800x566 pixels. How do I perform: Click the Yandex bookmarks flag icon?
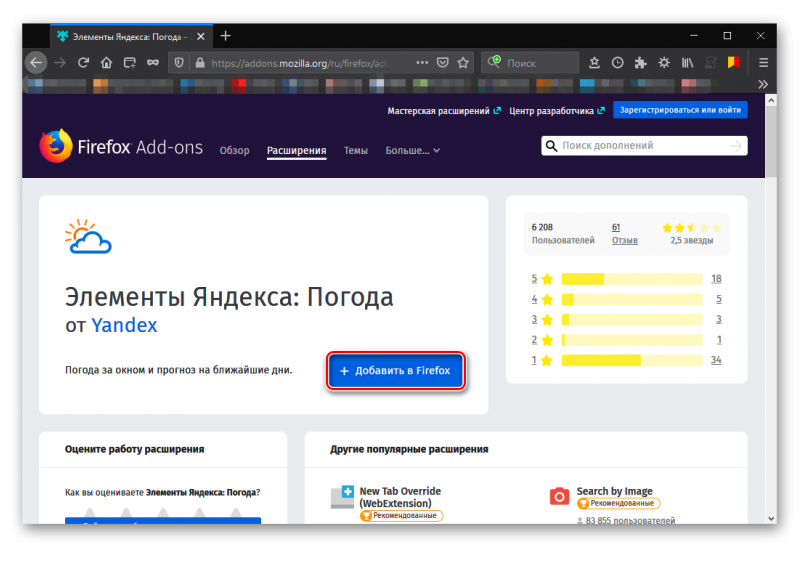[x=734, y=62]
